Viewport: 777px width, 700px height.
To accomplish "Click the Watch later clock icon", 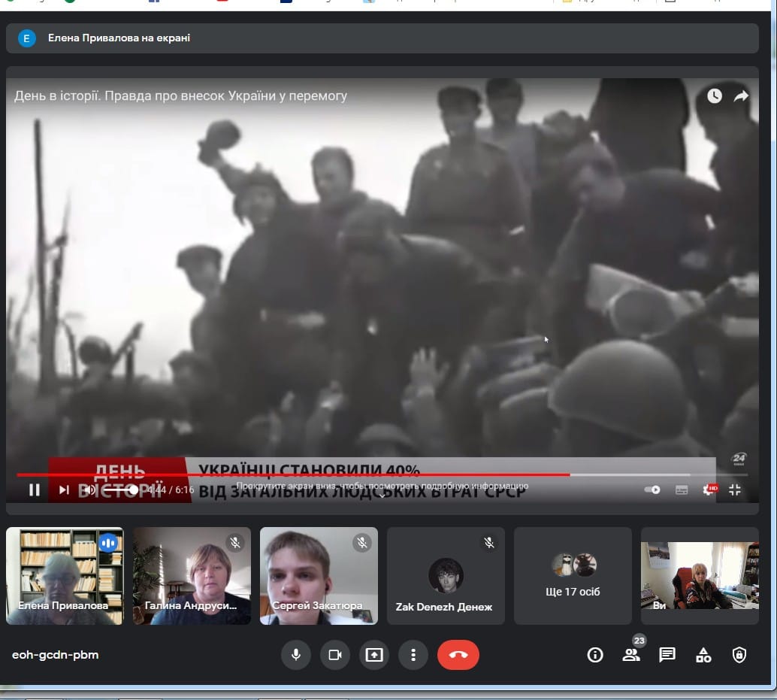I will click(x=714, y=95).
